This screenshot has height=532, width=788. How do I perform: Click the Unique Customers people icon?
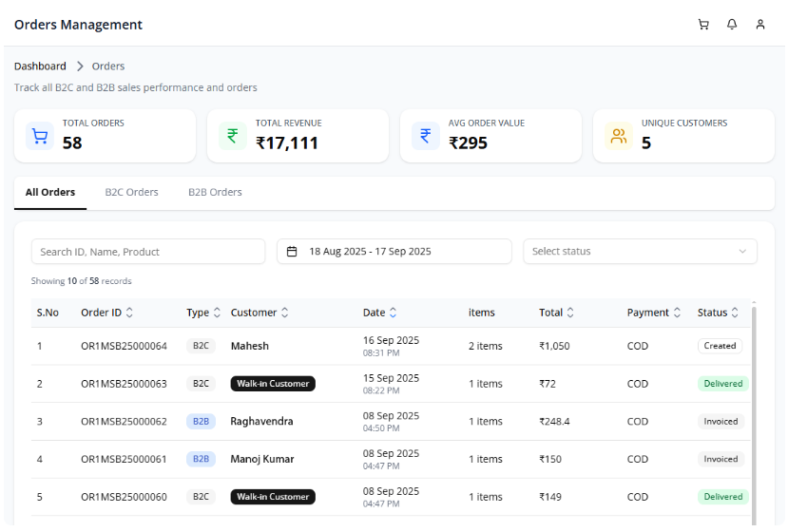tap(619, 136)
